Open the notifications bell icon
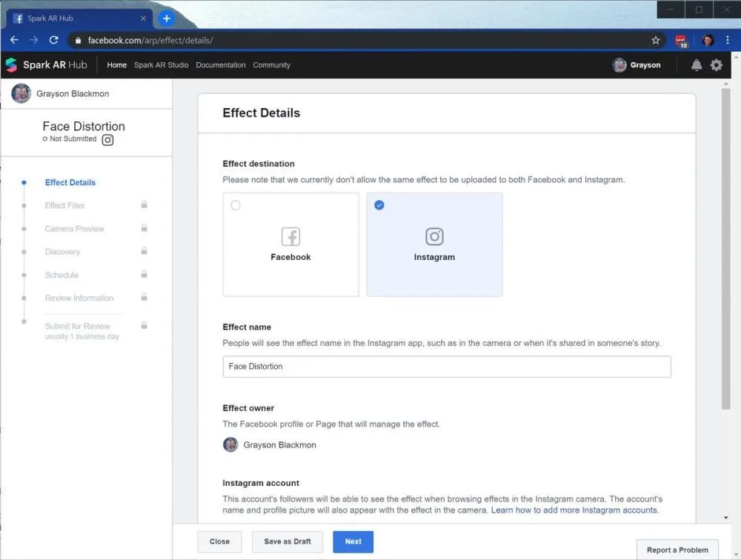 [697, 65]
